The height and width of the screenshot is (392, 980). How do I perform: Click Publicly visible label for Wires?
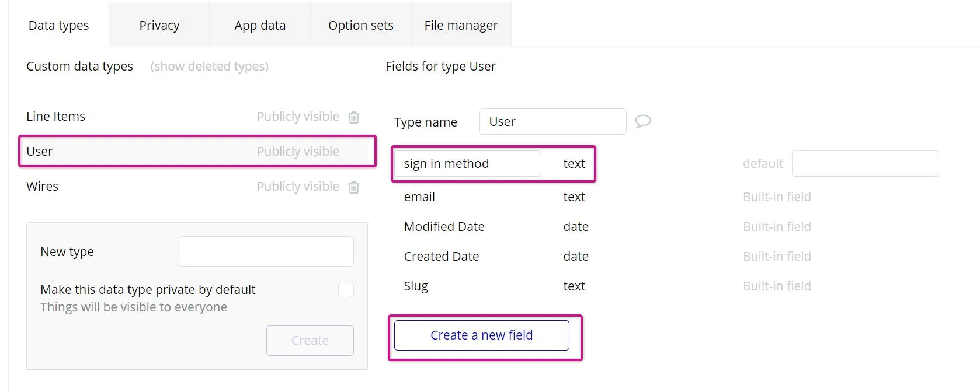(298, 186)
